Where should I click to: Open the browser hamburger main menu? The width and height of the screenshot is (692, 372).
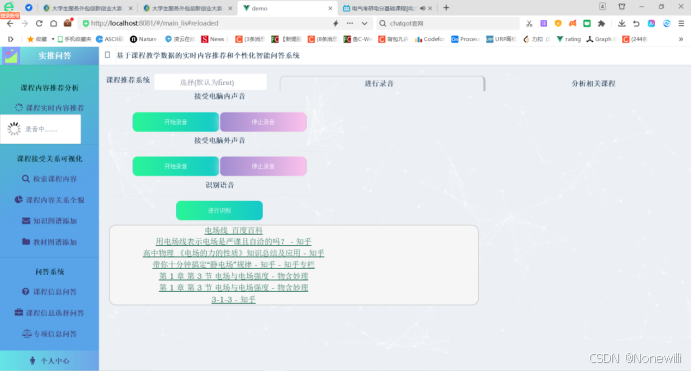coord(681,23)
